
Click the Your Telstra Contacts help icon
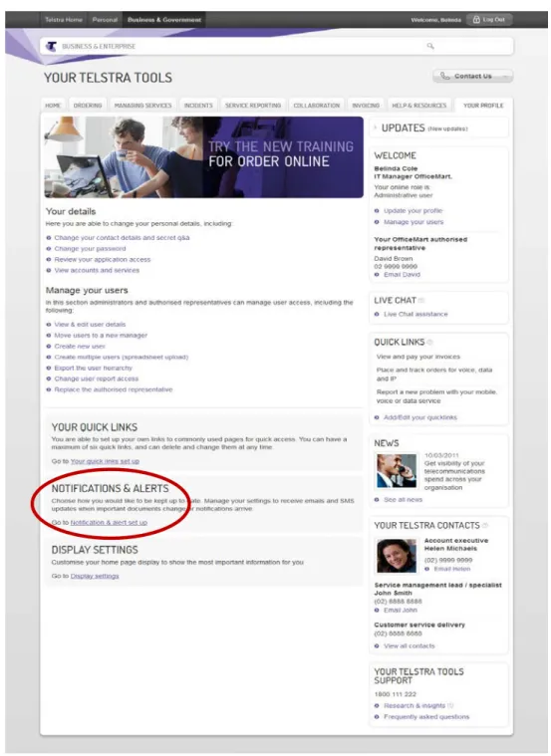[x=485, y=526]
